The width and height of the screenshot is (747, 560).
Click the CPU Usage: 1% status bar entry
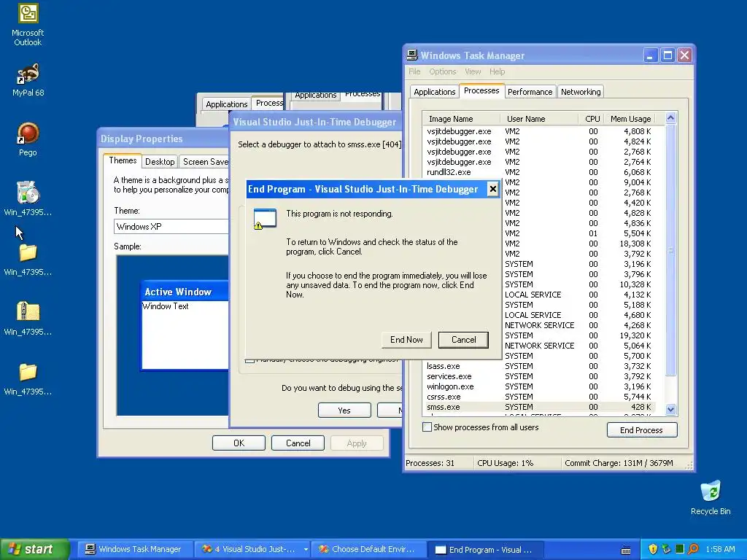[517, 463]
